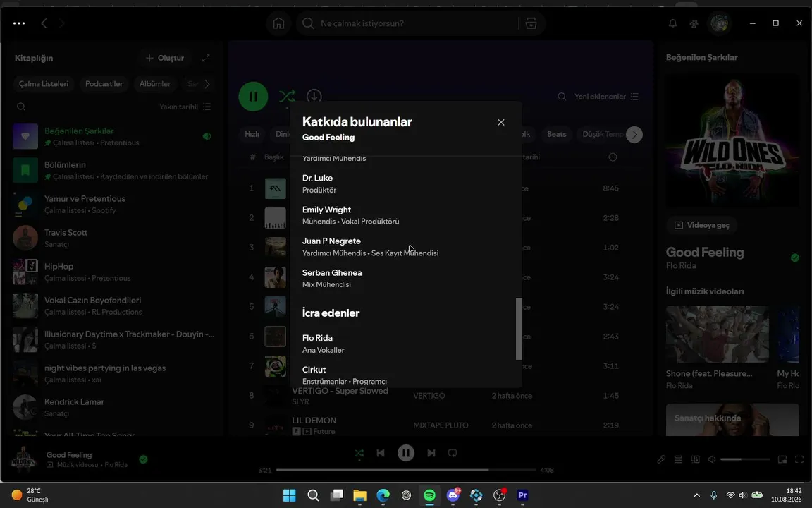Open the browse icon in search bar
This screenshot has width=812, height=508.
pos(531,23)
